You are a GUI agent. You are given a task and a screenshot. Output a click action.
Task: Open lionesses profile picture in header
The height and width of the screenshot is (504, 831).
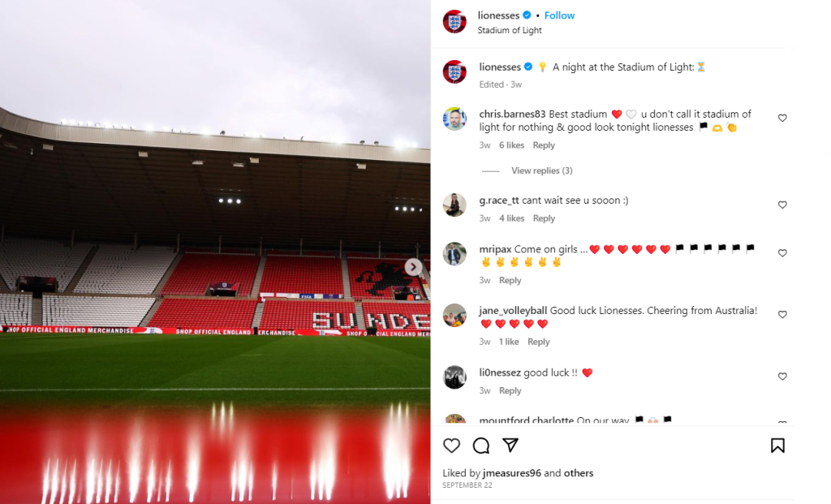tap(454, 22)
